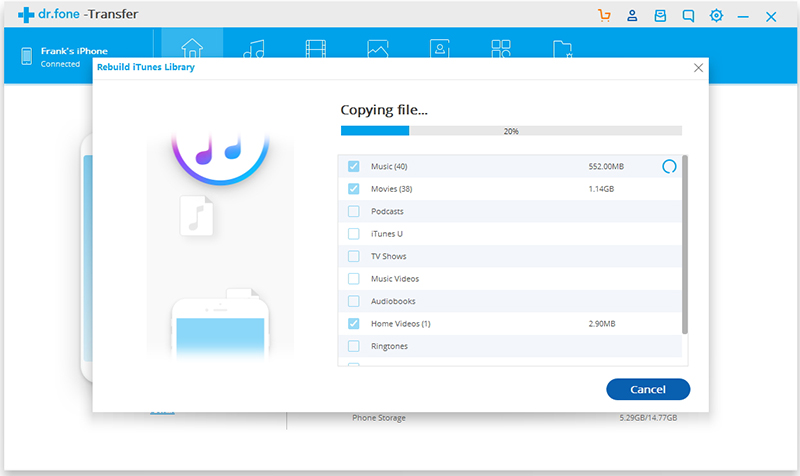Check the iTunes U checkbox

pyautogui.click(x=354, y=234)
